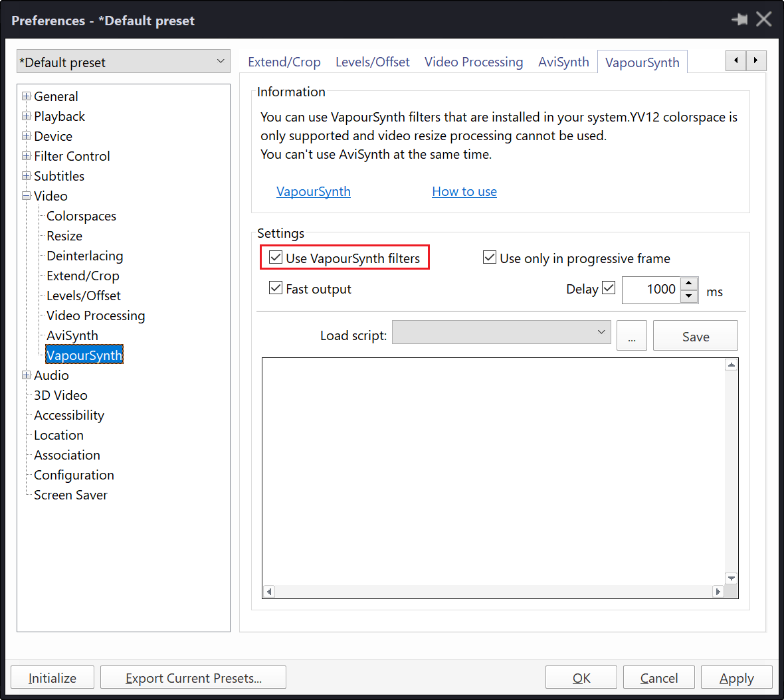Viewport: 784px width, 700px height.
Task: Select Playback label in the tree
Action: pyautogui.click(x=60, y=116)
